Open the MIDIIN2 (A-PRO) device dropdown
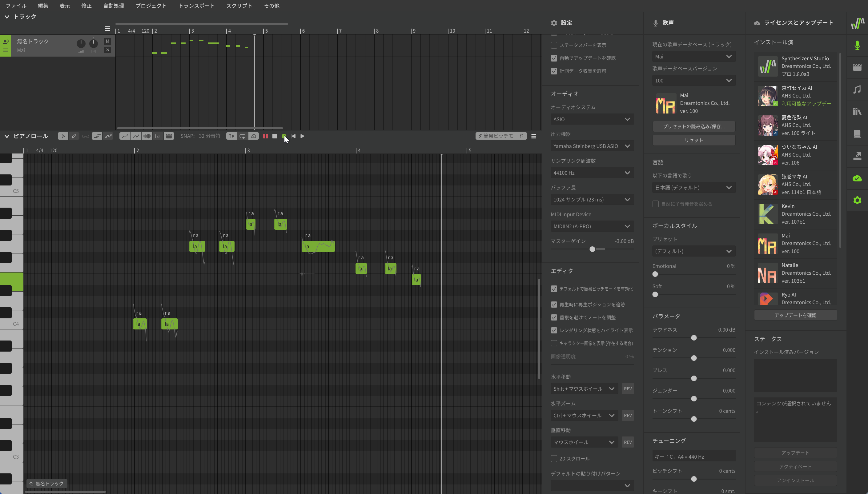Screen dimensions: 868x494 click(592, 226)
